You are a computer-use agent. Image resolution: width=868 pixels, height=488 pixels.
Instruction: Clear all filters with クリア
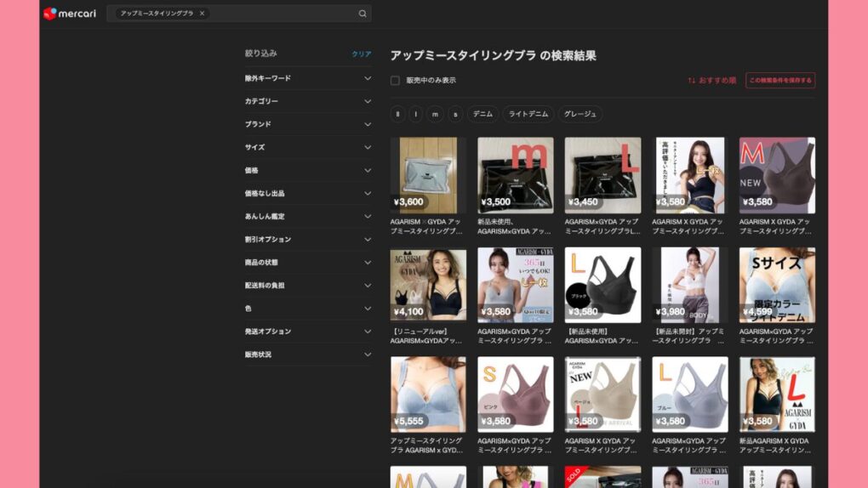tap(362, 54)
